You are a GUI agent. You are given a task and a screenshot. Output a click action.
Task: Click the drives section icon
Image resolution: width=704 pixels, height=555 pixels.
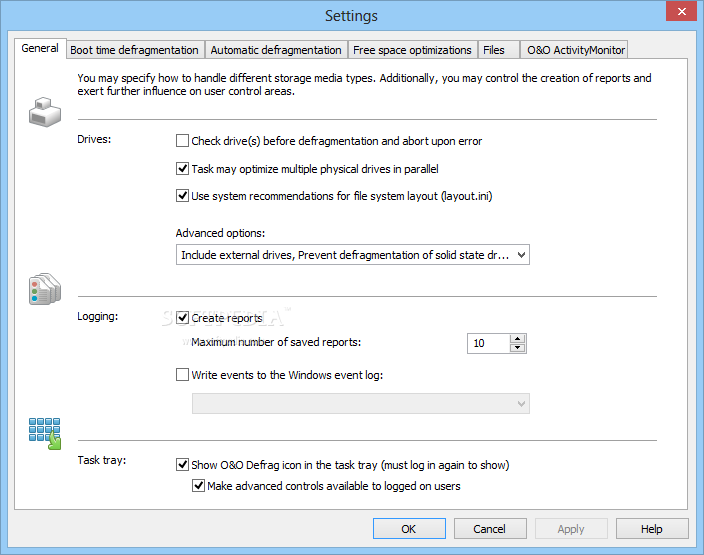pos(44,112)
